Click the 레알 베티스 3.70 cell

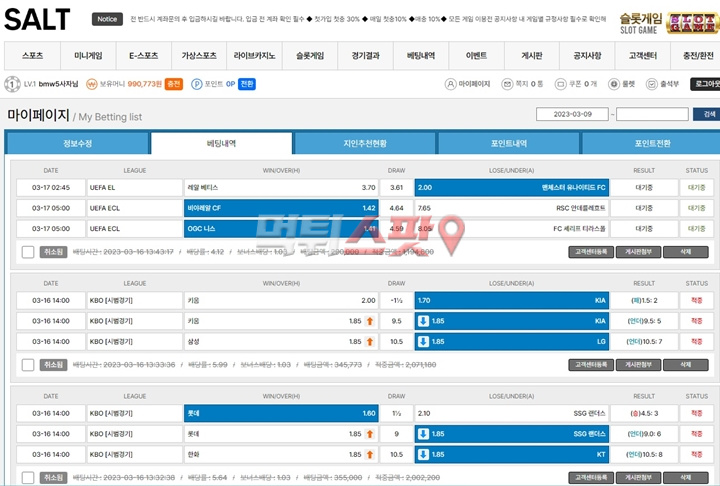281,187
